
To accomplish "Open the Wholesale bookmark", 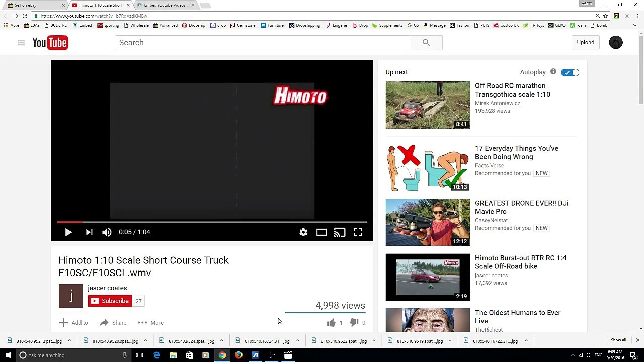I will (x=136, y=25).
